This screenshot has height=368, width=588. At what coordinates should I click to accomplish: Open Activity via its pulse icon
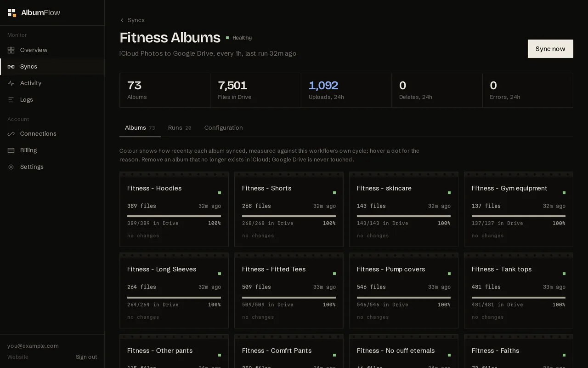11,83
